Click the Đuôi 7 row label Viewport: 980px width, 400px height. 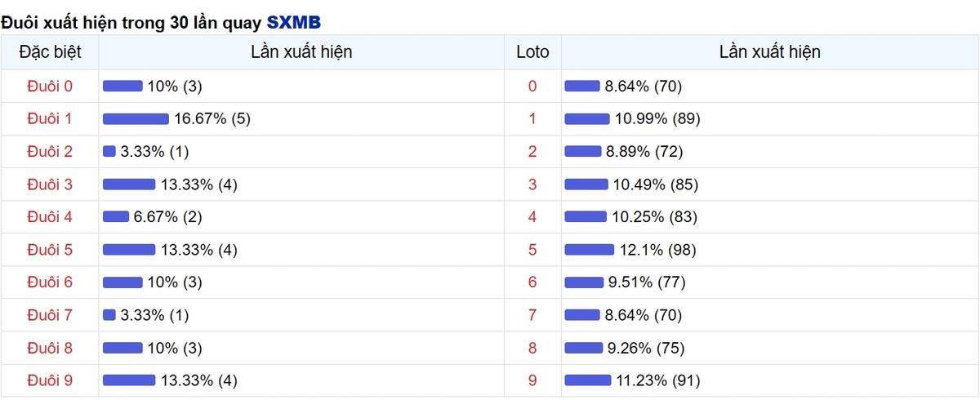(x=50, y=314)
